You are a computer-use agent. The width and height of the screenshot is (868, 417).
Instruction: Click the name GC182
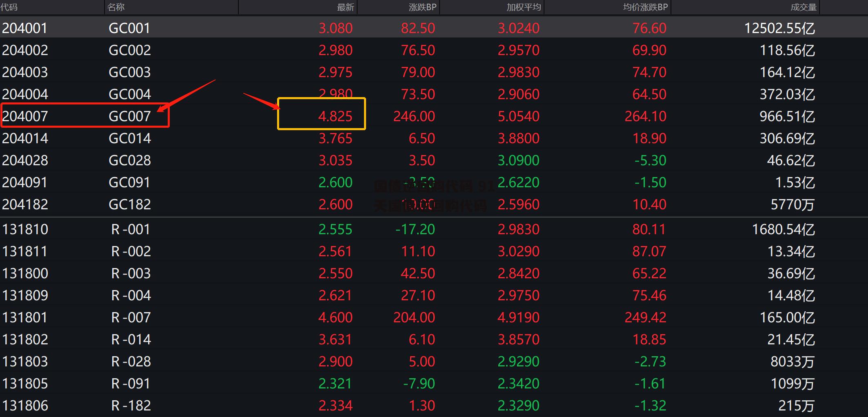click(130, 204)
